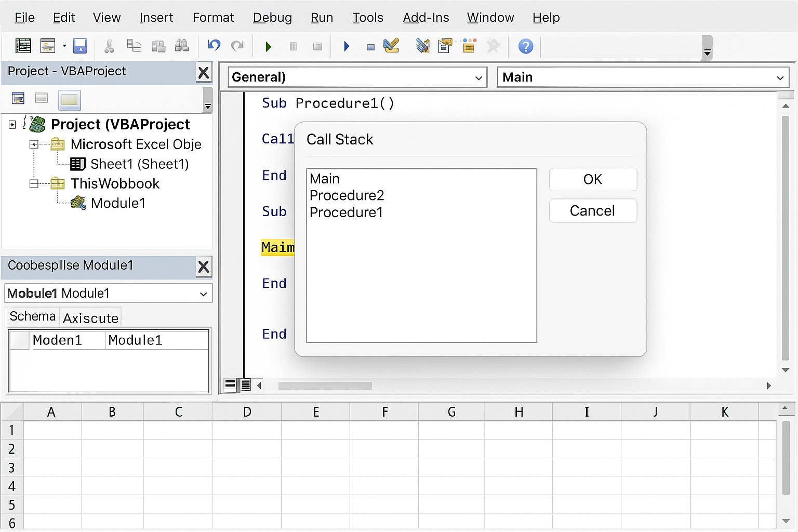Click the small blue square toolbar icon
Image resolution: width=798 pixels, height=532 pixels.
(370, 47)
